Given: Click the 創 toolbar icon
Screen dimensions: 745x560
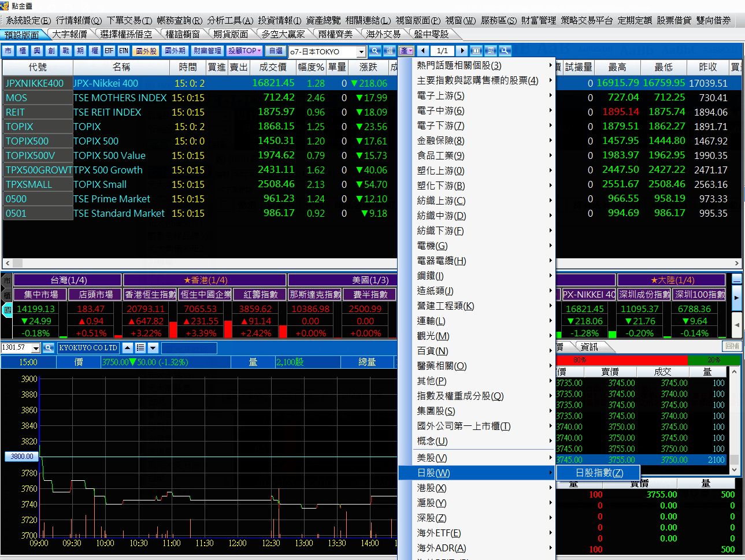Looking at the screenshot, I should pyautogui.click(x=51, y=51).
